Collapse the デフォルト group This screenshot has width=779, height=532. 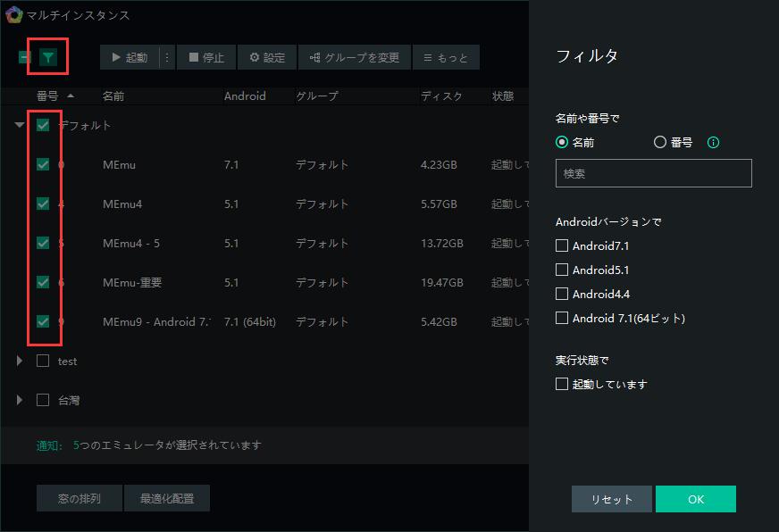(20, 126)
